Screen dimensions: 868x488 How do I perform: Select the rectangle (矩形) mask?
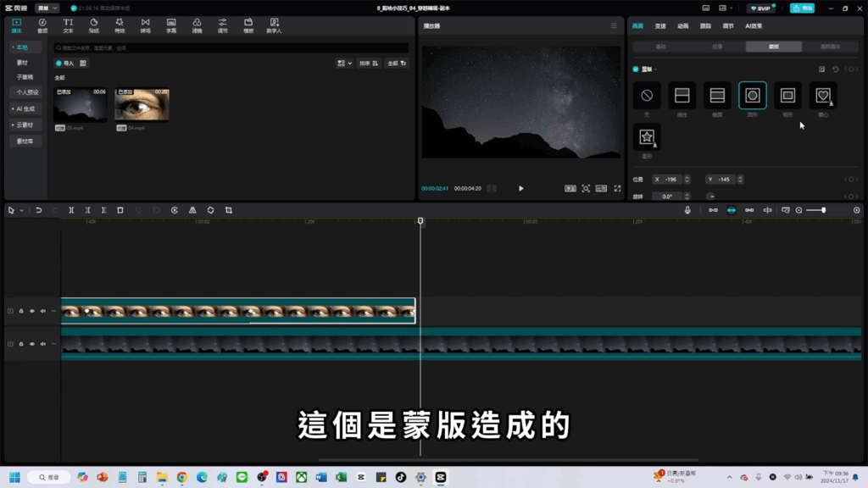click(787, 95)
